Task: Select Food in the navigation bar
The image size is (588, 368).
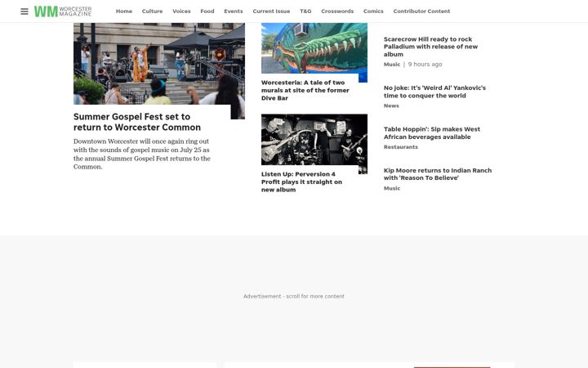Action: point(207,11)
